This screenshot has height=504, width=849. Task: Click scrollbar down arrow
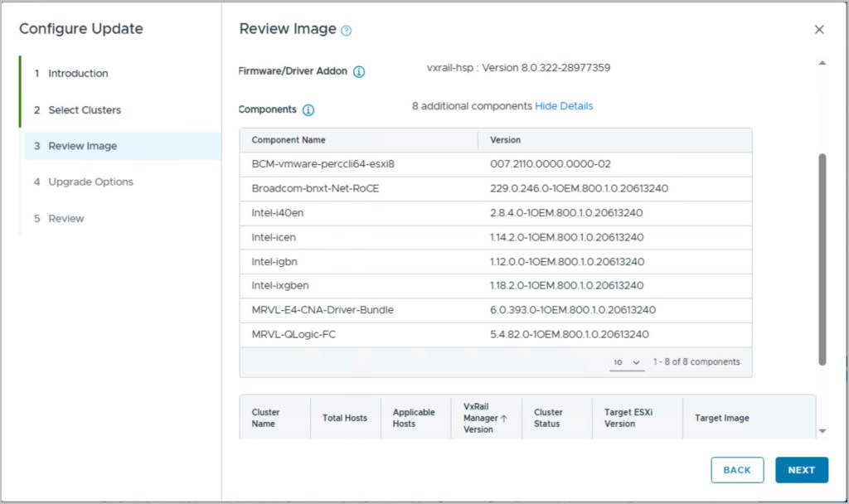click(822, 431)
